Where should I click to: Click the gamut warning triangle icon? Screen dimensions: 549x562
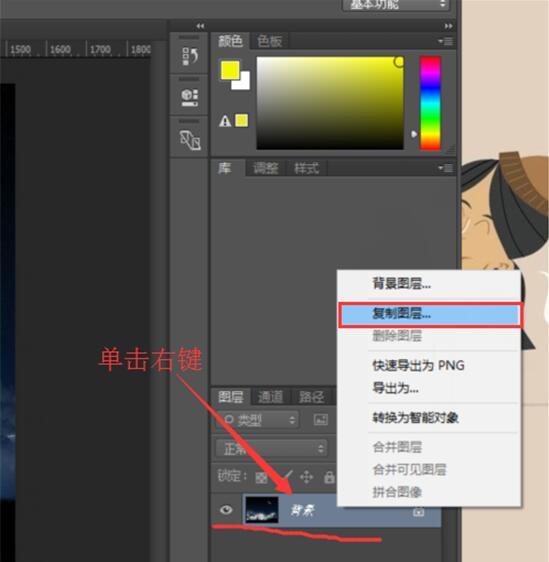tap(225, 121)
